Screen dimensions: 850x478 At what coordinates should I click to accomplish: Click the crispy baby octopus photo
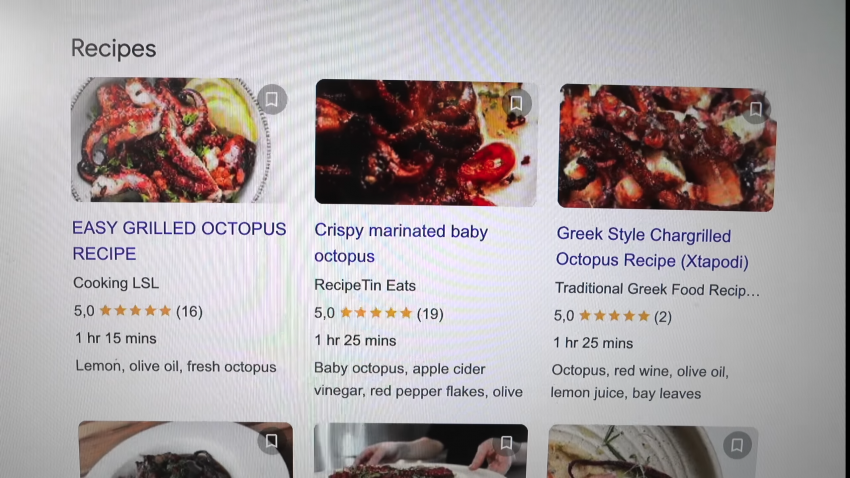point(426,143)
